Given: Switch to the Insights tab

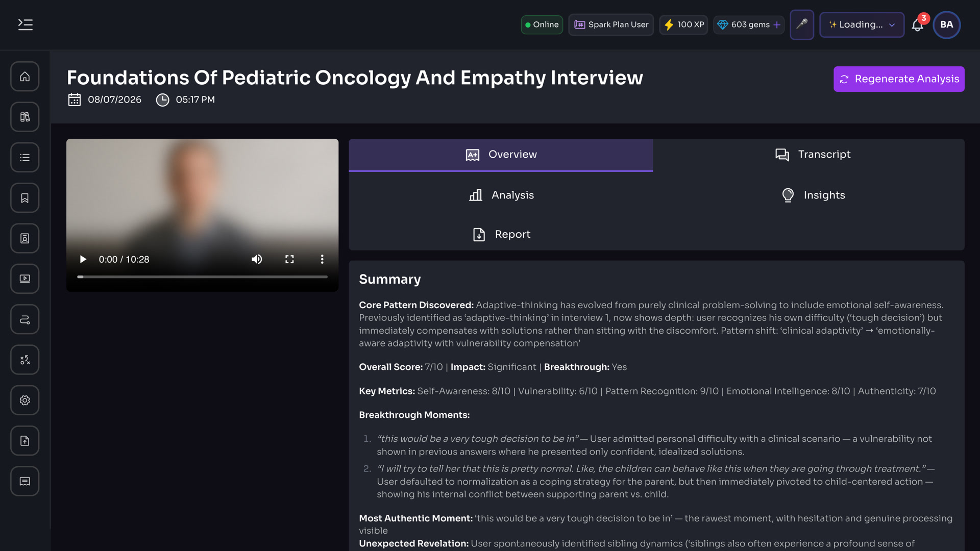Looking at the screenshot, I should pos(813,195).
